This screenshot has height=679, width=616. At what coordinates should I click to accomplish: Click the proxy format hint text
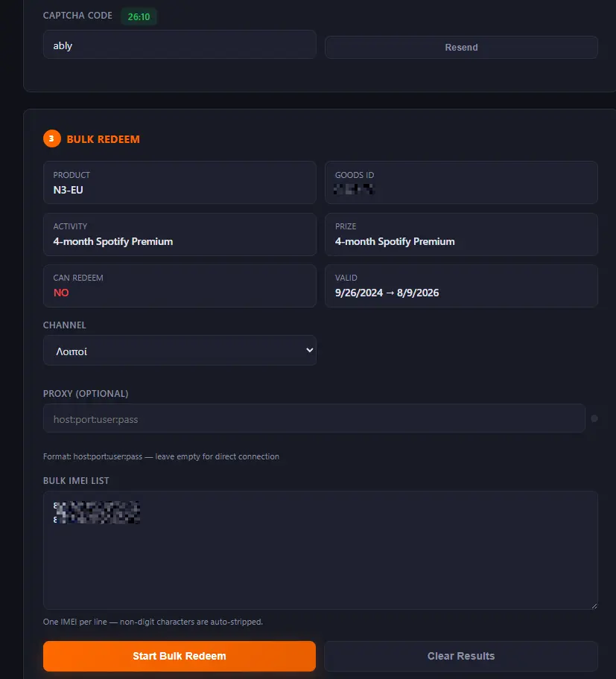pos(161,456)
